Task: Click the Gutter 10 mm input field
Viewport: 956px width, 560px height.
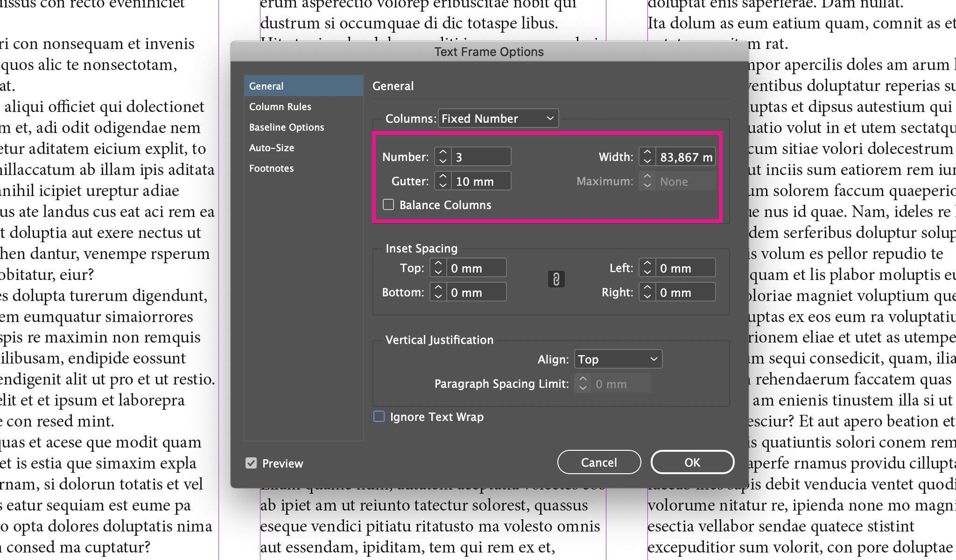Action: (x=480, y=181)
